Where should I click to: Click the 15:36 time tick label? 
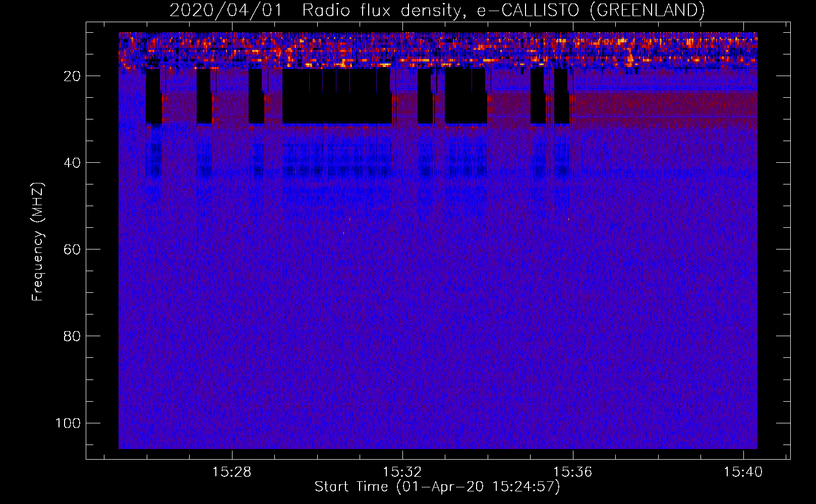(x=573, y=472)
